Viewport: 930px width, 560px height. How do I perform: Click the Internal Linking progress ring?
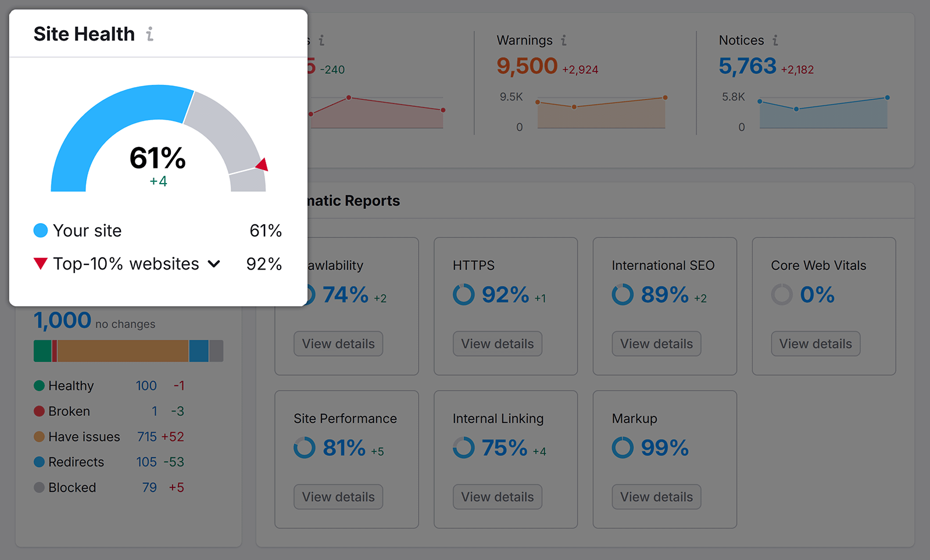[463, 448]
